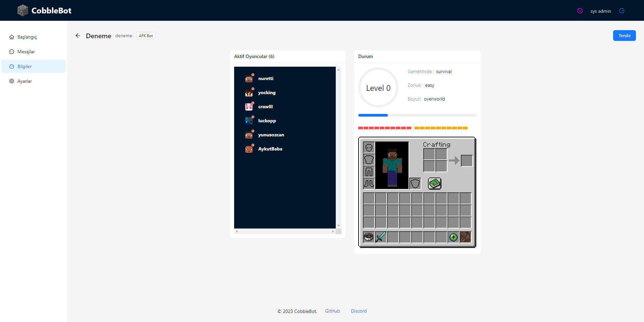Click the CobbleBot brand title
The image size is (644, 322).
(x=51, y=11)
